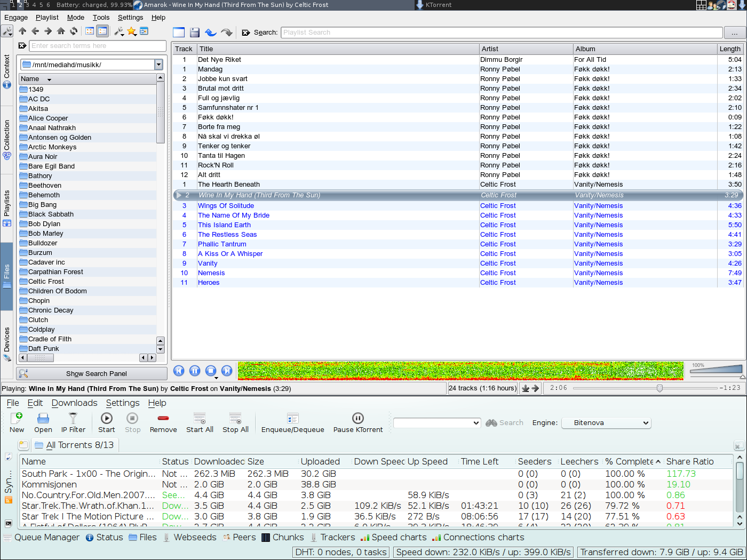Open the Context sidebar tab

point(6,71)
